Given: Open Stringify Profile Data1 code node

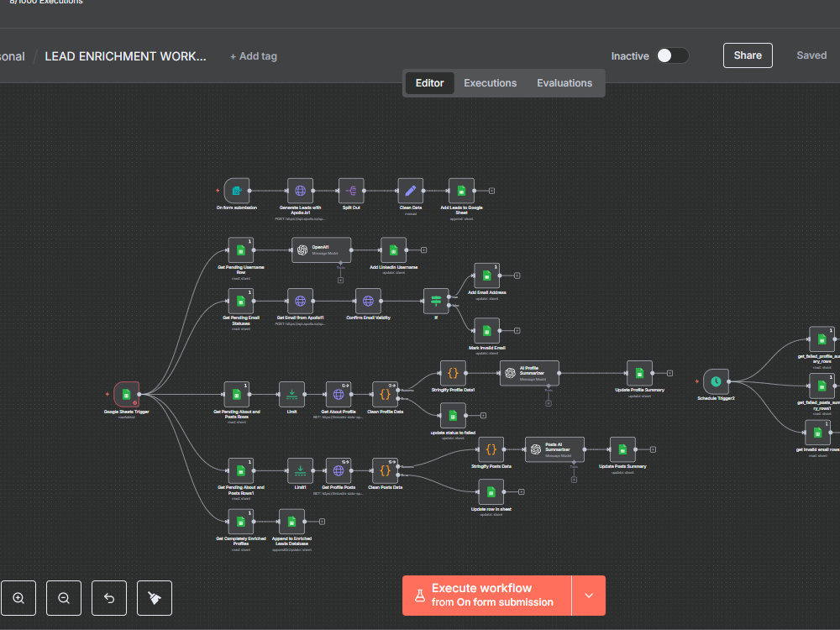Looking at the screenshot, I should [453, 374].
